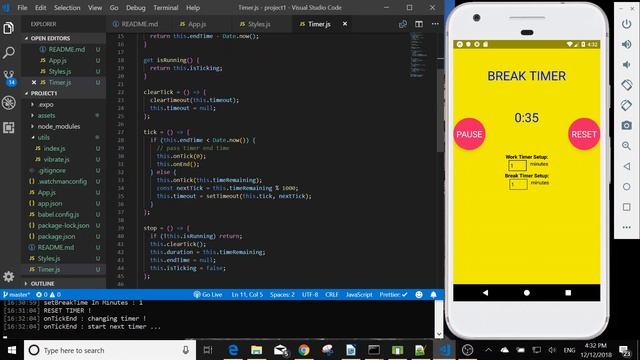
Task: Click Ln 11, Col 5 in status bar
Action: tap(247, 294)
